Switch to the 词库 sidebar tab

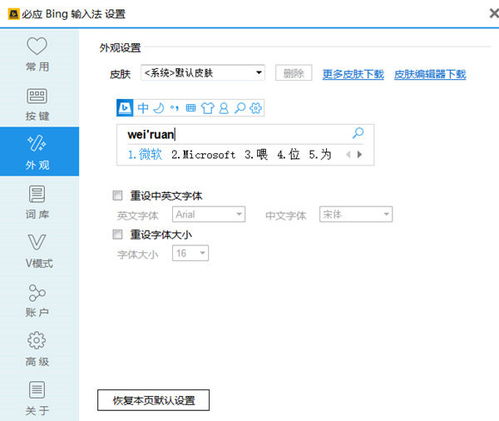click(x=37, y=202)
